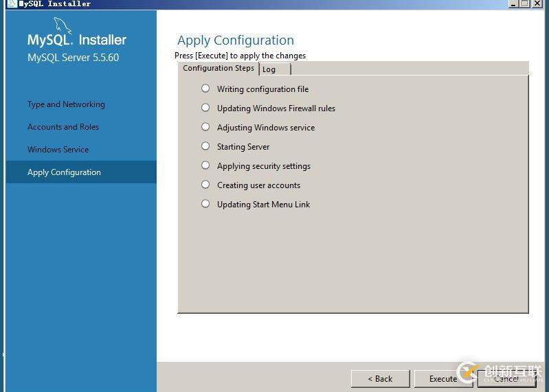Select the Adjusting Windows service step indicator

click(x=205, y=127)
